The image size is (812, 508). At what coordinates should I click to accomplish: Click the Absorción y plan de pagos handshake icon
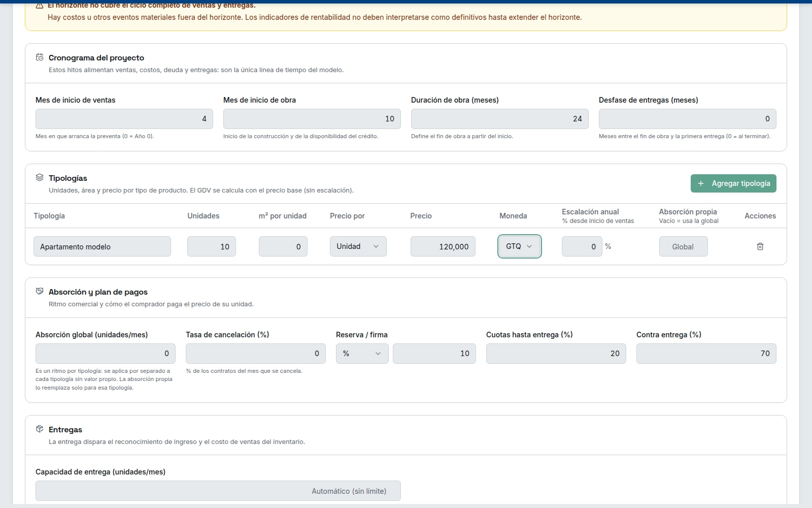40,291
